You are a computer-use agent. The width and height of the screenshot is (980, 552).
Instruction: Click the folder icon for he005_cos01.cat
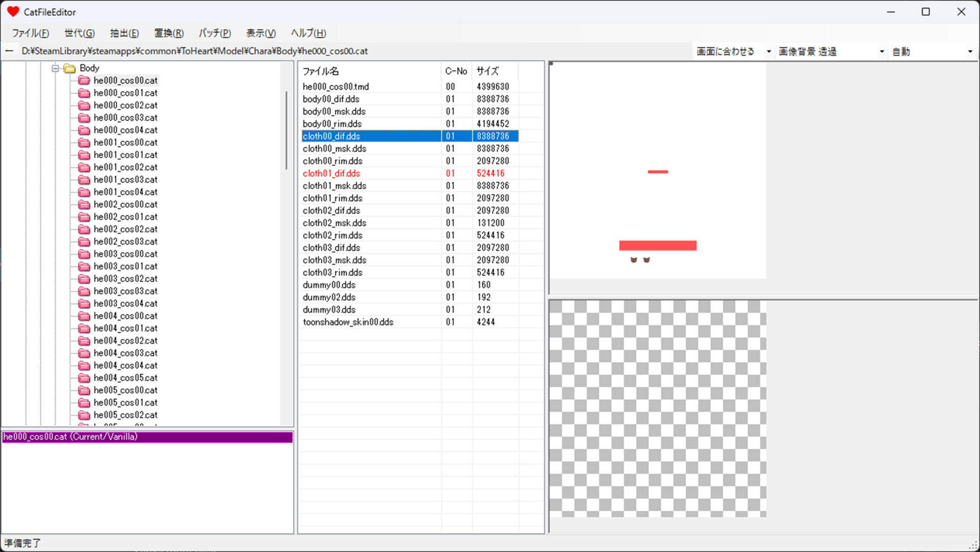(84, 402)
